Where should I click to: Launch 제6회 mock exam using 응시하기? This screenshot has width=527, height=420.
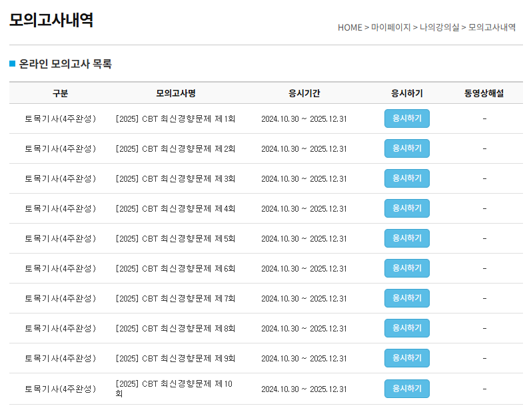(x=406, y=268)
